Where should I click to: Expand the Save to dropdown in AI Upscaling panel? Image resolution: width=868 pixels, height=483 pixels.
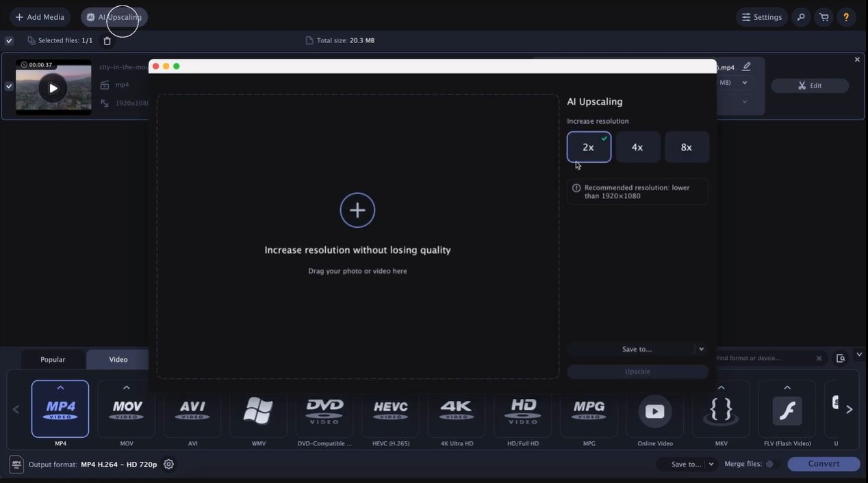point(700,349)
